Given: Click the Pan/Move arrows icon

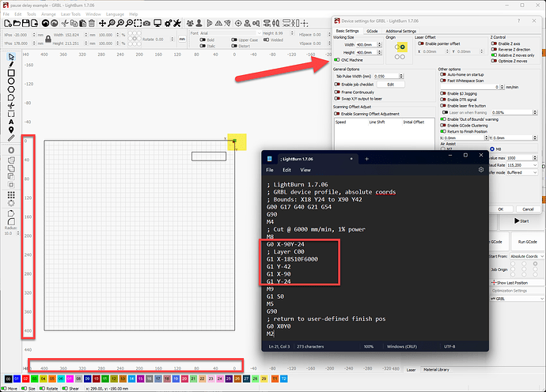Looking at the screenshot, I should [102, 23].
